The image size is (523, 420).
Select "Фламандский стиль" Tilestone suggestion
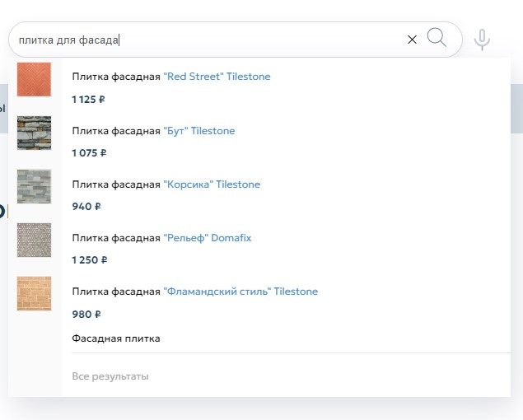click(194, 292)
